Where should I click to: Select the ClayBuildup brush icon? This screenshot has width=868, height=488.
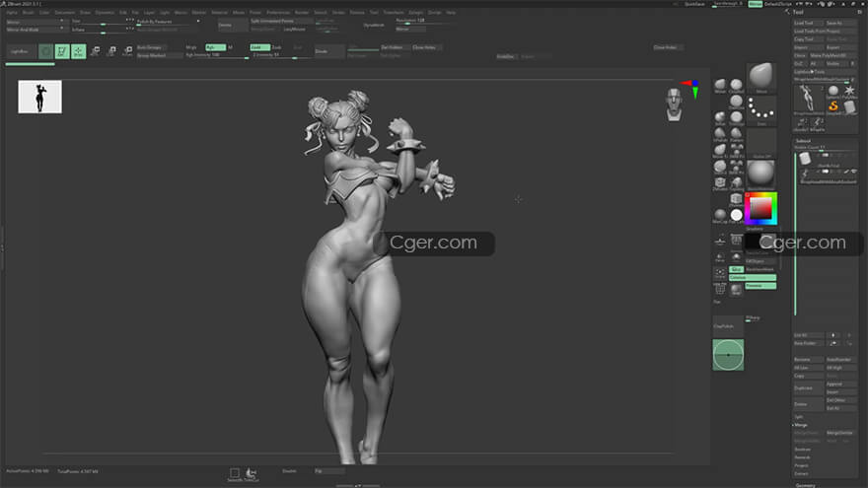736,86
